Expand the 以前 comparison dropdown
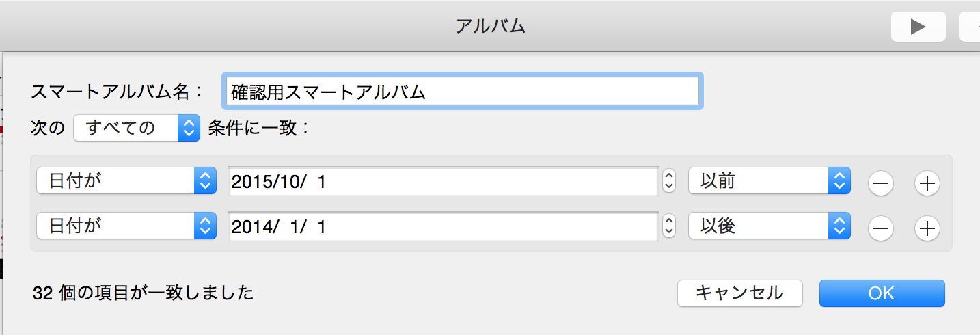Screen dimensions: 980x335 [769, 182]
